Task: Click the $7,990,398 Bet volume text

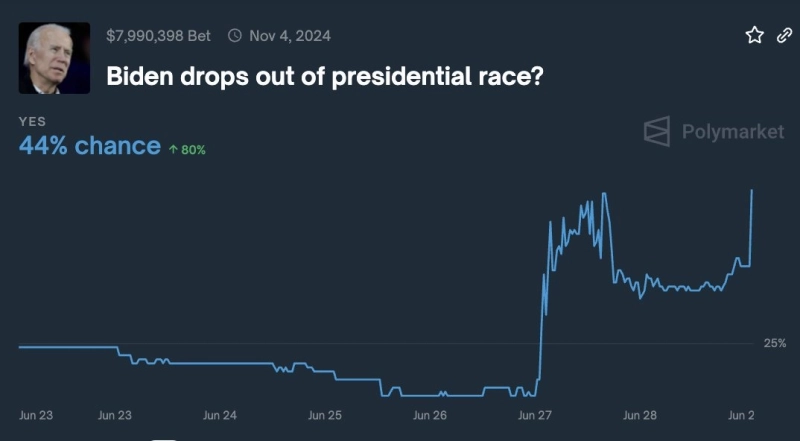Action: coord(158,36)
